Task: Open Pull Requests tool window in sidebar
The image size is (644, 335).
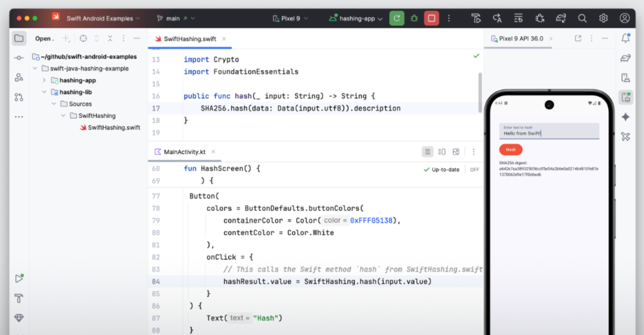Action: [x=19, y=97]
